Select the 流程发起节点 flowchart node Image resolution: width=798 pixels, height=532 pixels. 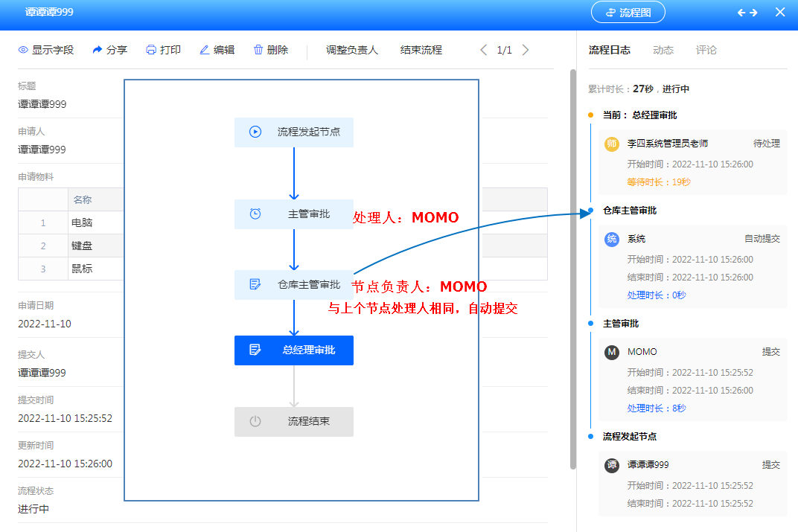pos(294,132)
